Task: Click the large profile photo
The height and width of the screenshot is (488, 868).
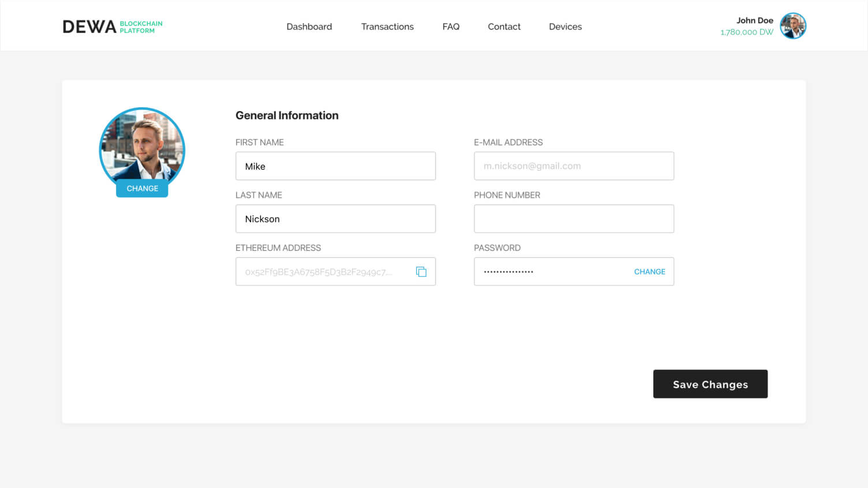Action: 142,145
